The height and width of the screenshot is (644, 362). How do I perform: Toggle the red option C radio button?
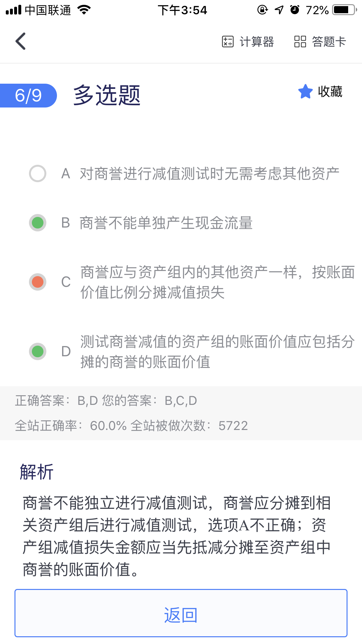(38, 282)
